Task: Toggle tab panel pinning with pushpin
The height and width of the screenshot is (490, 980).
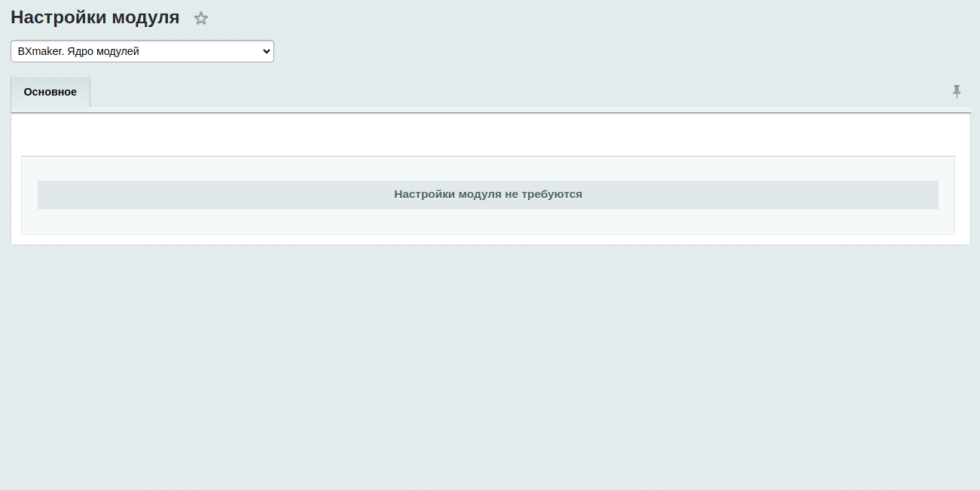Action: point(957,91)
